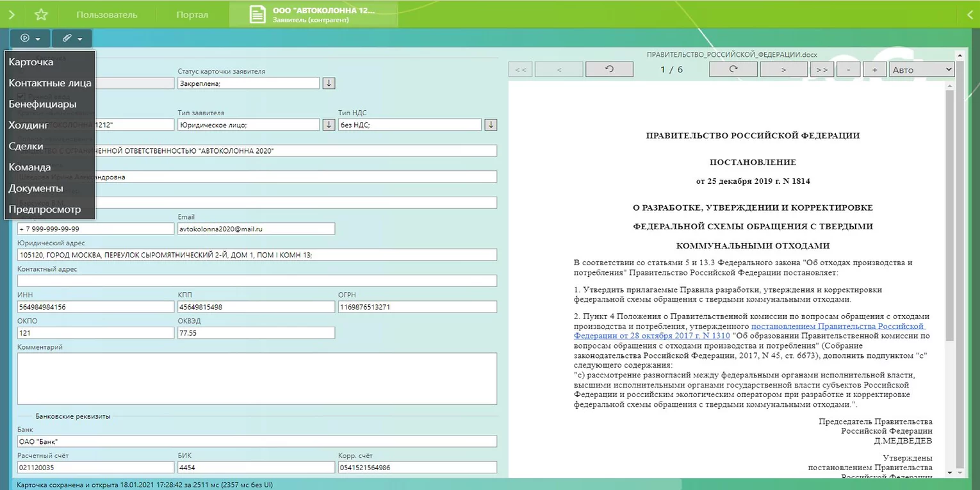Go to previous document page

click(559, 69)
